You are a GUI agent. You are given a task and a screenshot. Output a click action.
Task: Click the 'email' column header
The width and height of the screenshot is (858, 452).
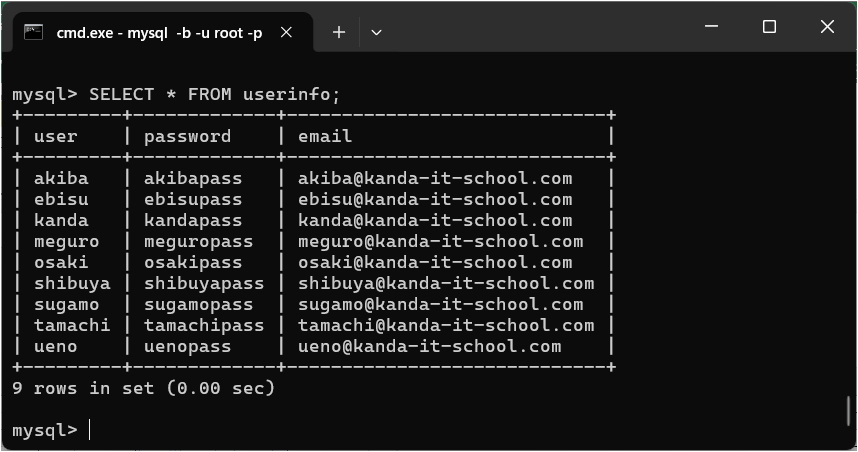point(325,137)
